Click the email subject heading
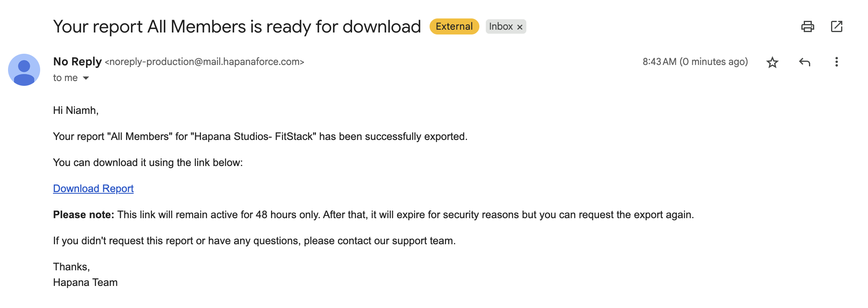868x308 pixels. tap(237, 27)
